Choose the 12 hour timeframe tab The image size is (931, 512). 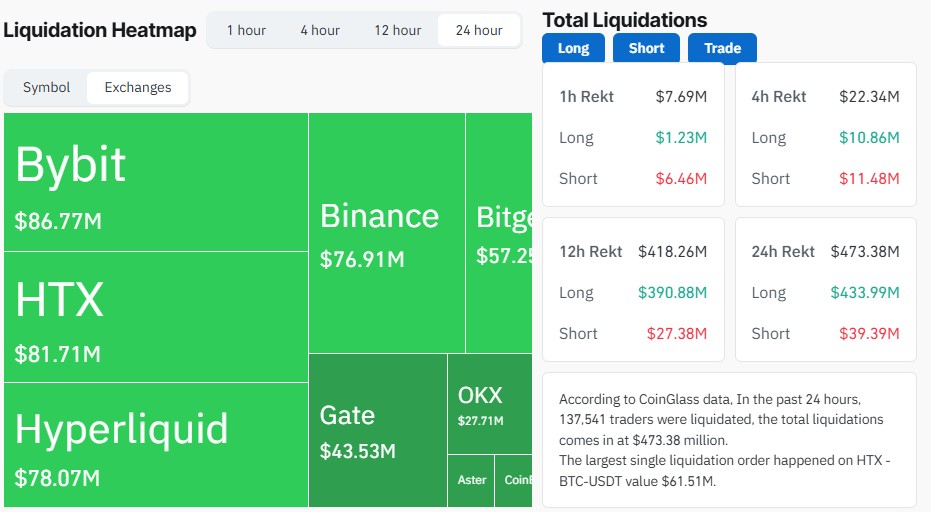398,30
